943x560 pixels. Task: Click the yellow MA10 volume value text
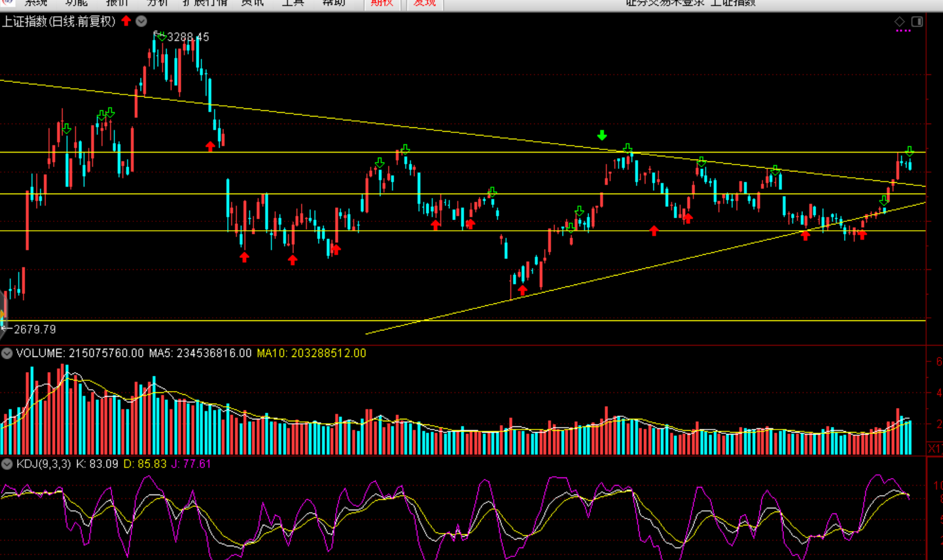tap(311, 353)
